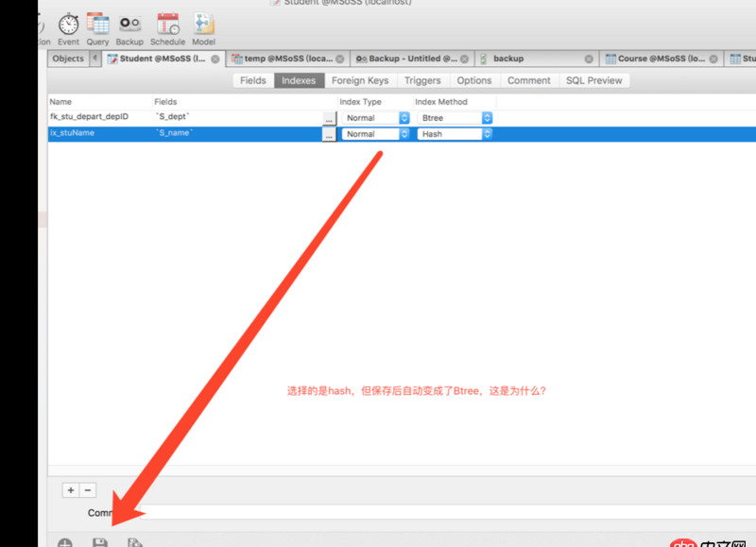Switch to the Foreign Keys section

click(360, 80)
